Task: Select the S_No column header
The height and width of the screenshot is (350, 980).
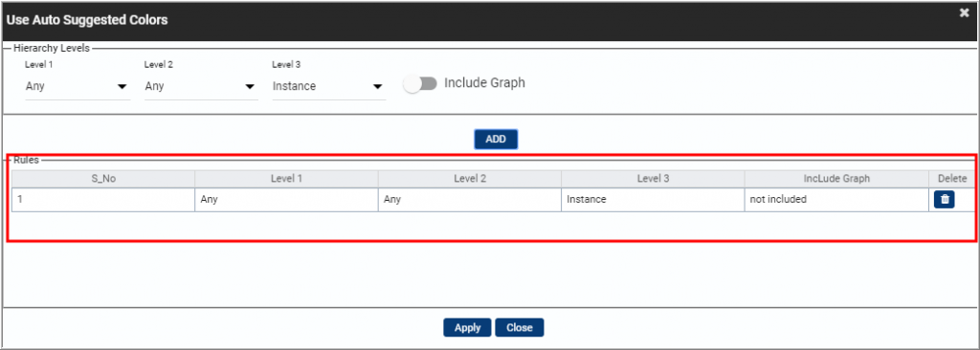Action: click(x=103, y=179)
